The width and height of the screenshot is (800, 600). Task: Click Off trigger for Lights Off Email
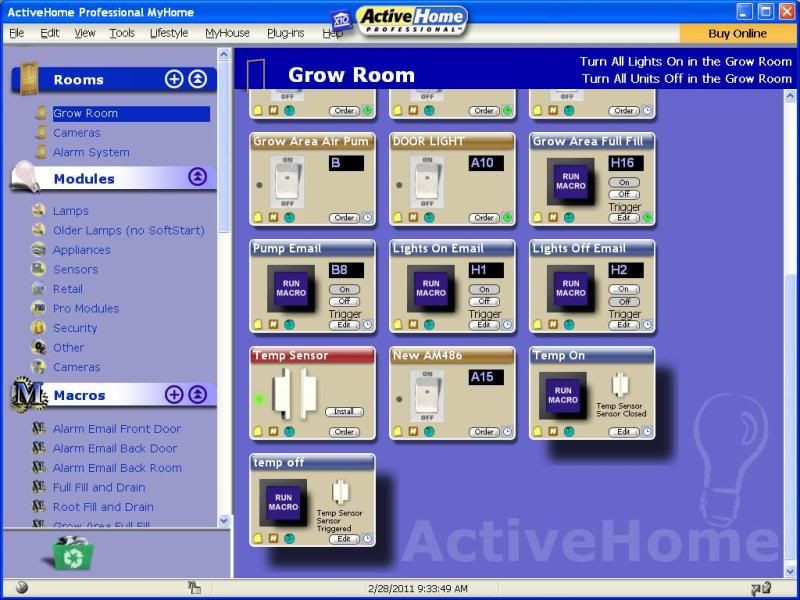(624, 302)
